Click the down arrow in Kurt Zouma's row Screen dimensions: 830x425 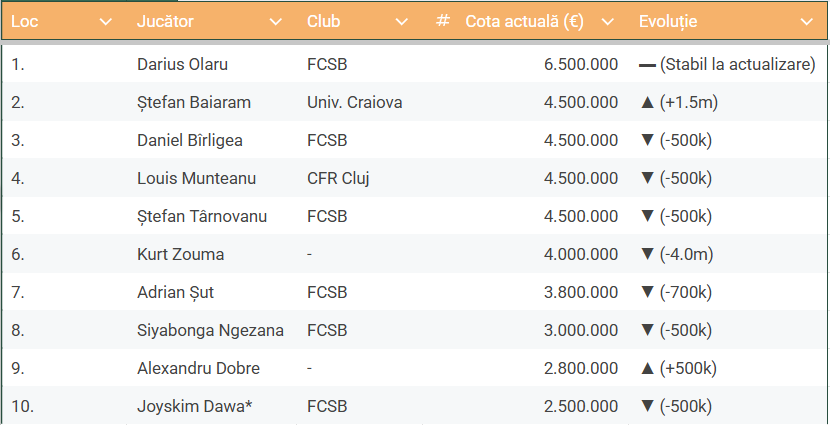pyautogui.click(x=646, y=254)
